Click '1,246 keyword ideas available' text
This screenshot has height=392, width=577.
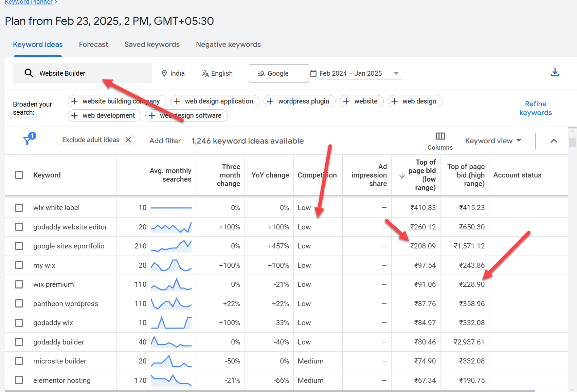(248, 141)
